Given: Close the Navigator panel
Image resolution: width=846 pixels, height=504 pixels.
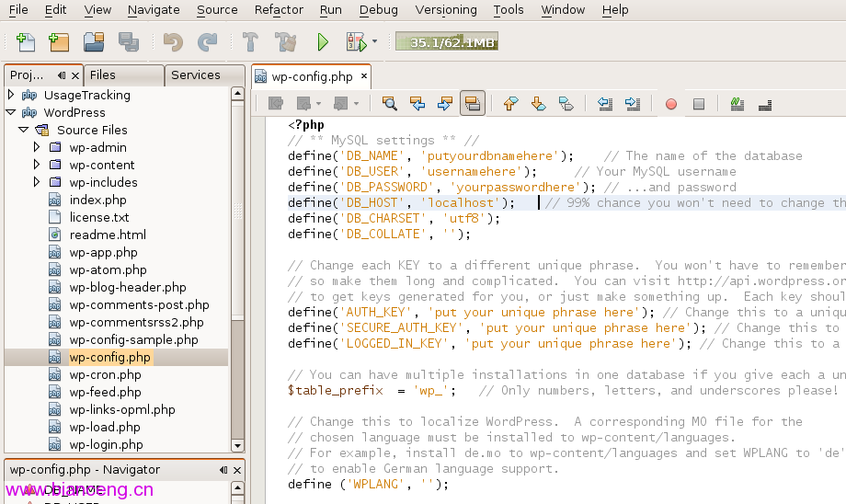Looking at the screenshot, I should click(237, 470).
